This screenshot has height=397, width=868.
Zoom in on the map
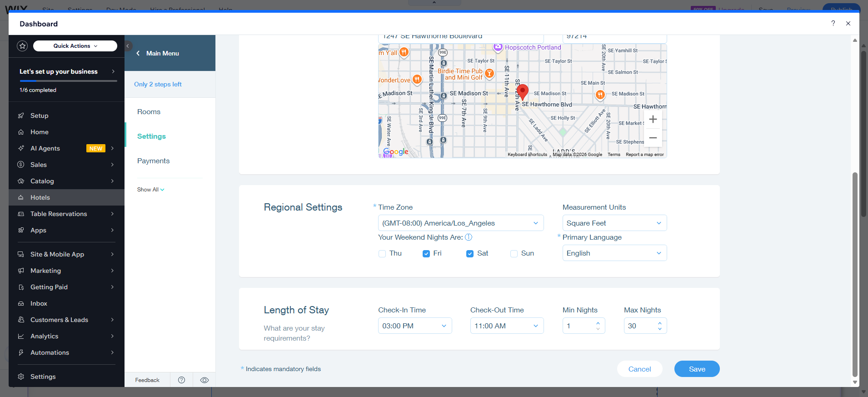coord(653,120)
